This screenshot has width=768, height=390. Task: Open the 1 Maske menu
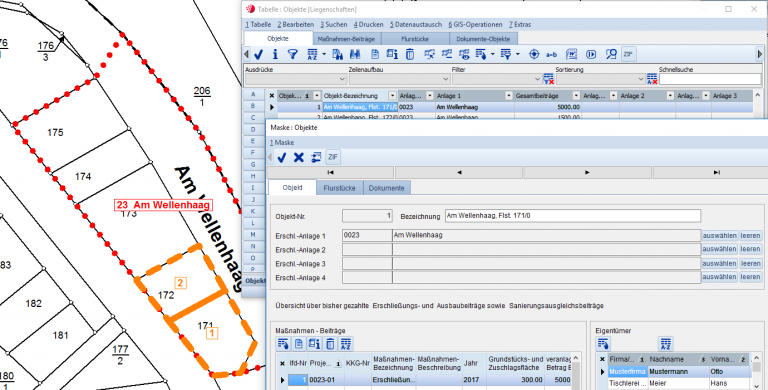[282, 143]
